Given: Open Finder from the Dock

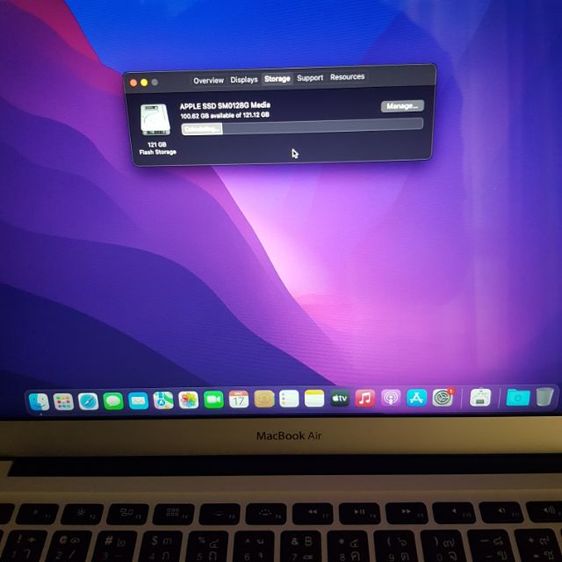Looking at the screenshot, I should (39, 401).
